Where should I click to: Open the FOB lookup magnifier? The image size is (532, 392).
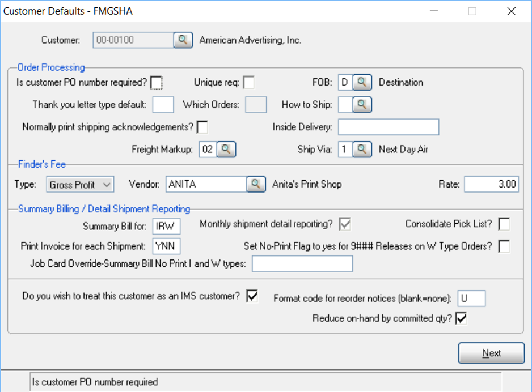[x=362, y=82]
